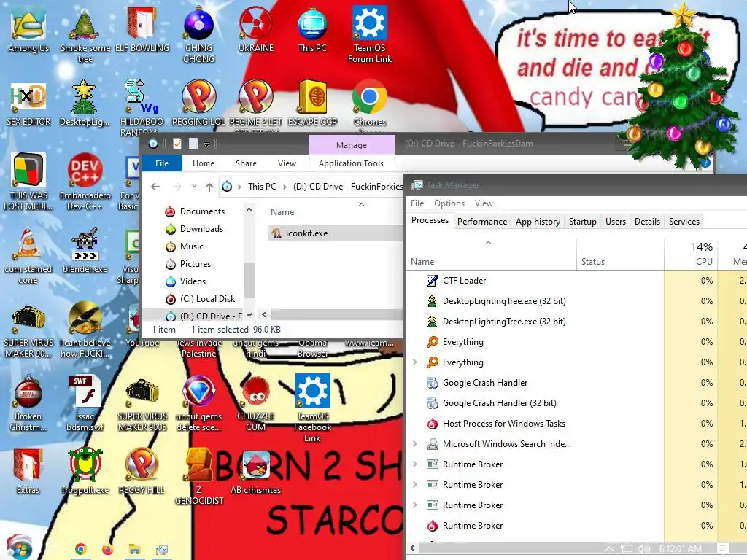This screenshot has width=747, height=560.
Task: Click This PC in the address bar
Action: (262, 187)
